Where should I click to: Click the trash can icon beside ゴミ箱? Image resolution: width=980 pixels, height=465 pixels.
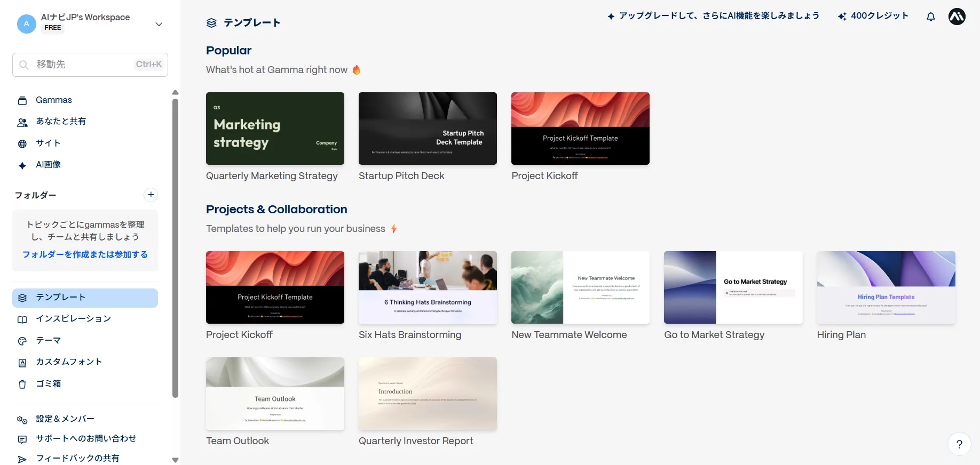point(22,384)
